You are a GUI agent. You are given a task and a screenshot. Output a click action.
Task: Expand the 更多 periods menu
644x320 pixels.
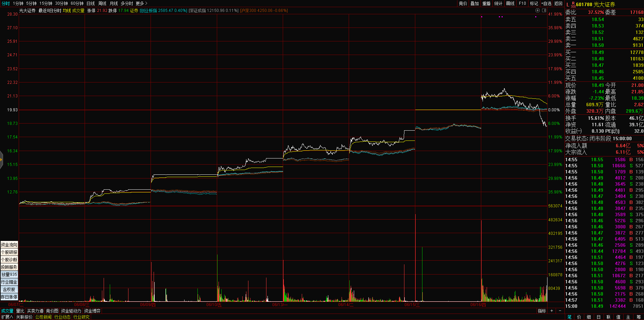[x=141, y=3]
